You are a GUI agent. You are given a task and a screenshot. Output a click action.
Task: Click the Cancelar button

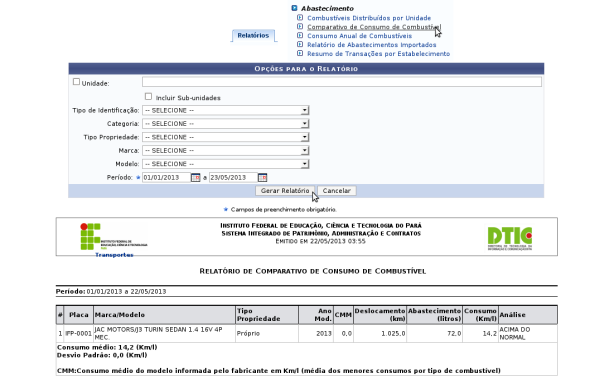(337, 191)
